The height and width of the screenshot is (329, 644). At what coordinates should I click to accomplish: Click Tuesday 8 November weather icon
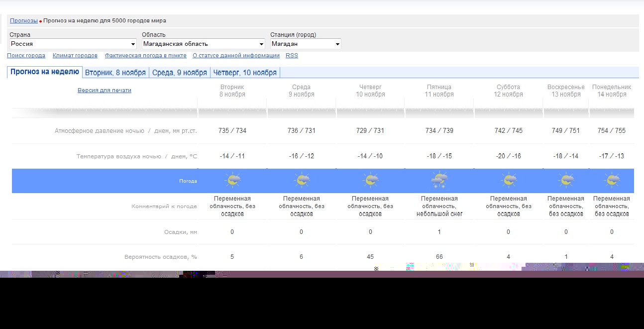point(232,180)
